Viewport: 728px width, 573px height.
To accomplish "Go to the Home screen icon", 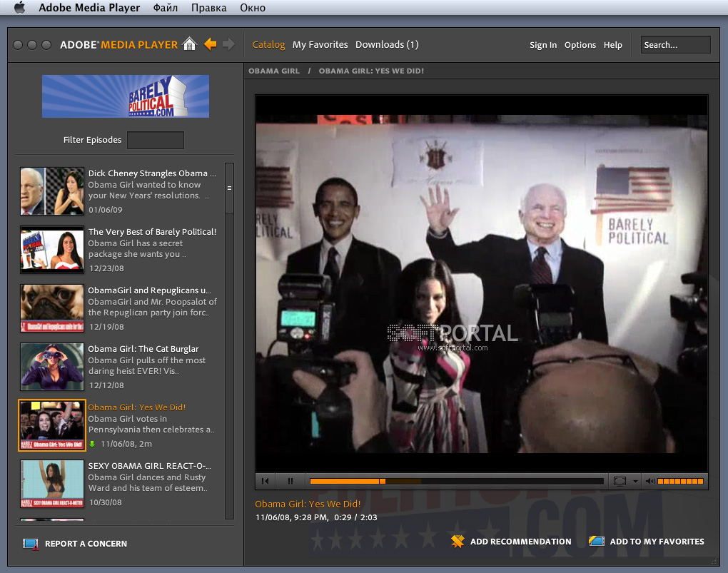I will [x=189, y=44].
